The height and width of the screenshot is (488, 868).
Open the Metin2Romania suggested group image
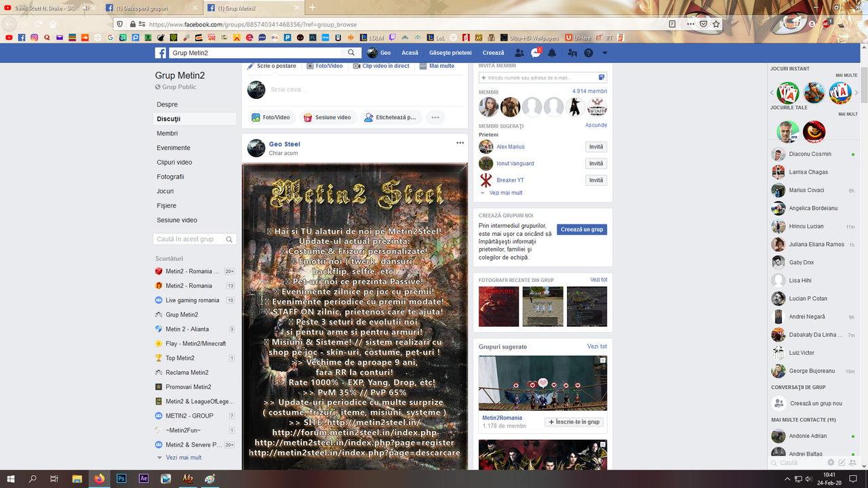coord(542,382)
